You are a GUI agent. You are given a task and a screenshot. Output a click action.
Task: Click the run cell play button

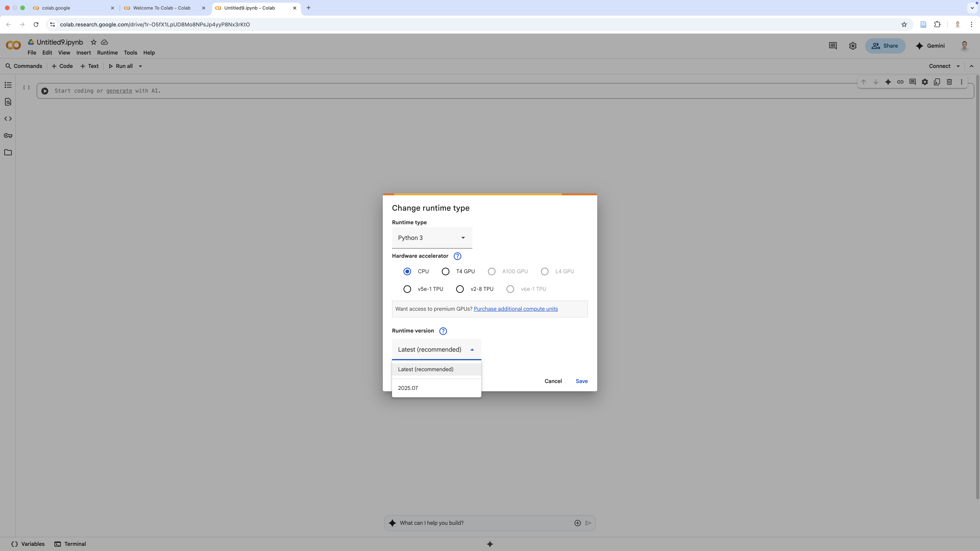45,91
